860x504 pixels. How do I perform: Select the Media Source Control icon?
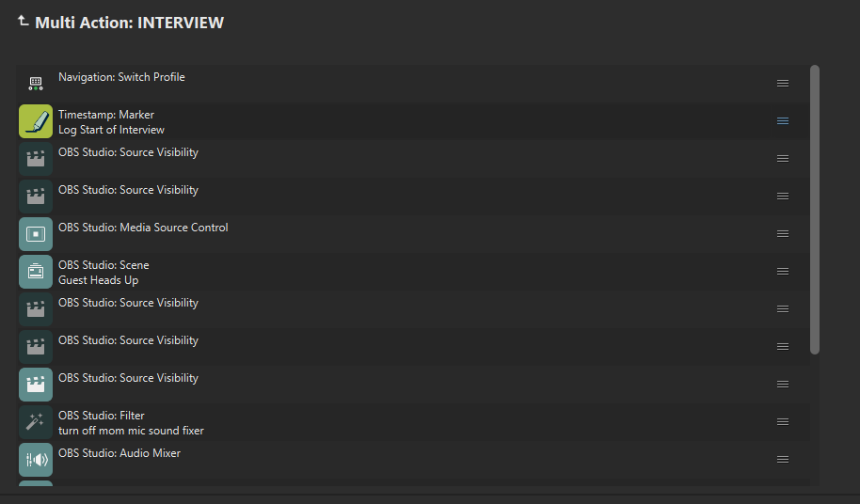click(36, 234)
